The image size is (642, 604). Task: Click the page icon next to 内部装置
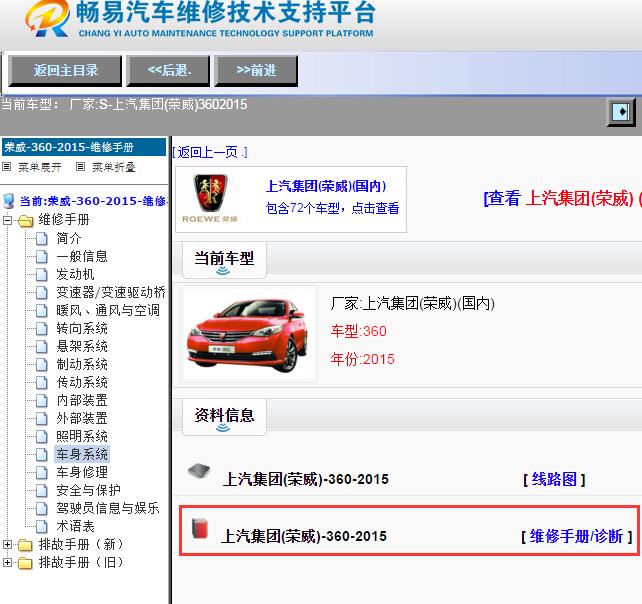[x=42, y=400]
